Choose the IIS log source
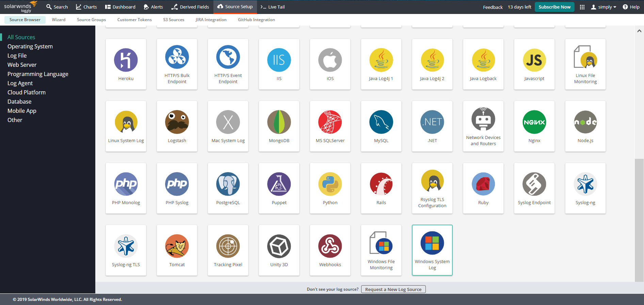Image resolution: width=644 pixels, height=305 pixels. [279, 64]
